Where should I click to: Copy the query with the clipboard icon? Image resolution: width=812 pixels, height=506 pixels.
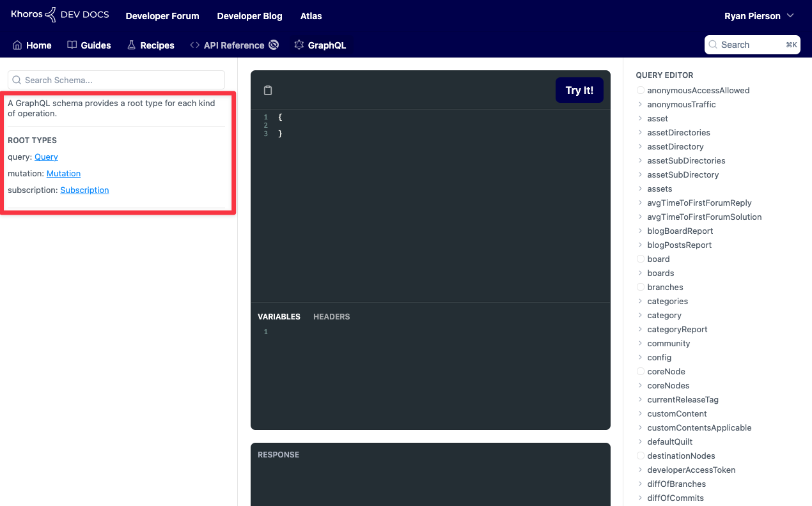tap(268, 90)
